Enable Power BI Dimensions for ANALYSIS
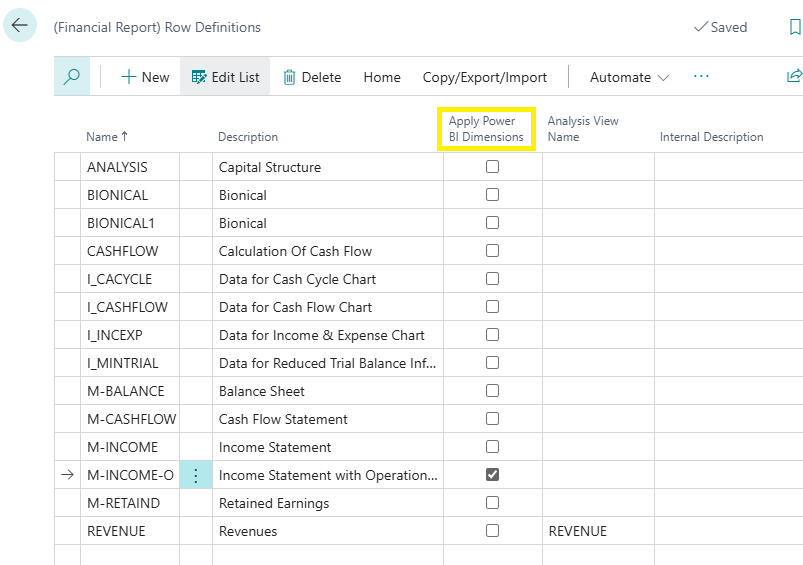The image size is (803, 565). tap(492, 167)
